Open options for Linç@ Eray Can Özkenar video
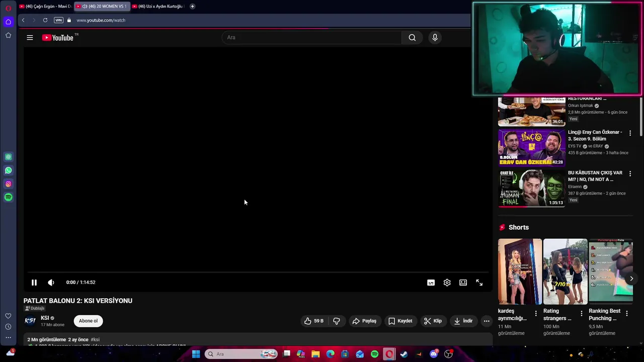This screenshot has height=362, width=644. (x=630, y=133)
